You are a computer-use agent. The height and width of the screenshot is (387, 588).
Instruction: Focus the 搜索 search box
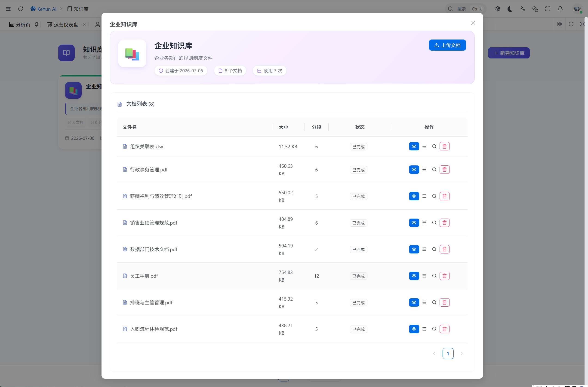point(465,9)
